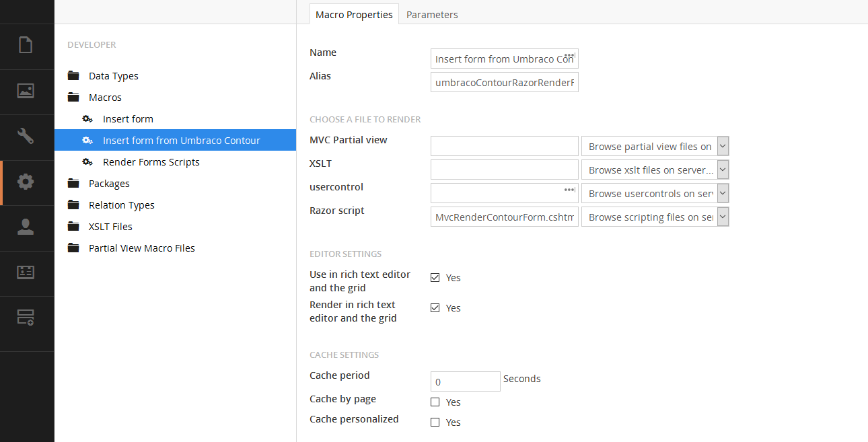This screenshot has height=442, width=868.
Task: Focus the XSLT file text field
Action: click(505, 170)
